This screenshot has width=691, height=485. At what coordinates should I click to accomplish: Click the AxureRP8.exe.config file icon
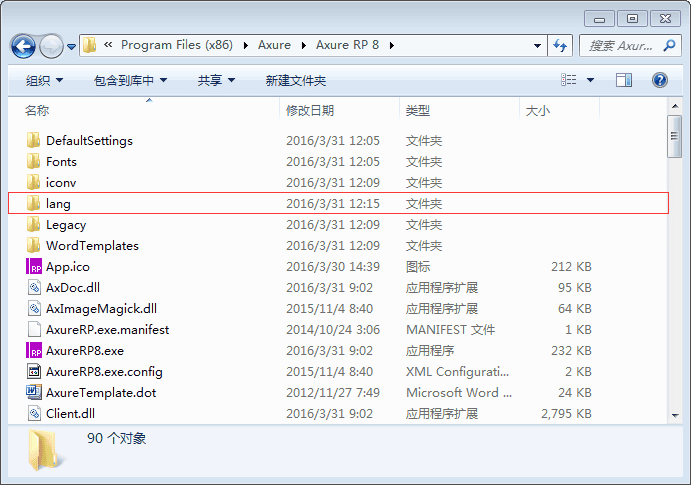click(x=34, y=371)
